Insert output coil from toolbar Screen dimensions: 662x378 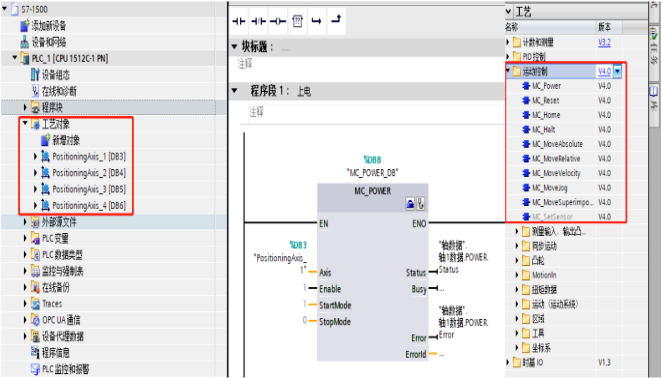tap(278, 21)
